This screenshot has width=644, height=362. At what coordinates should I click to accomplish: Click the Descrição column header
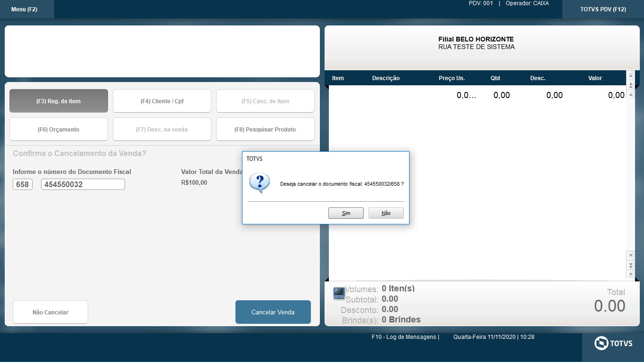click(x=386, y=78)
